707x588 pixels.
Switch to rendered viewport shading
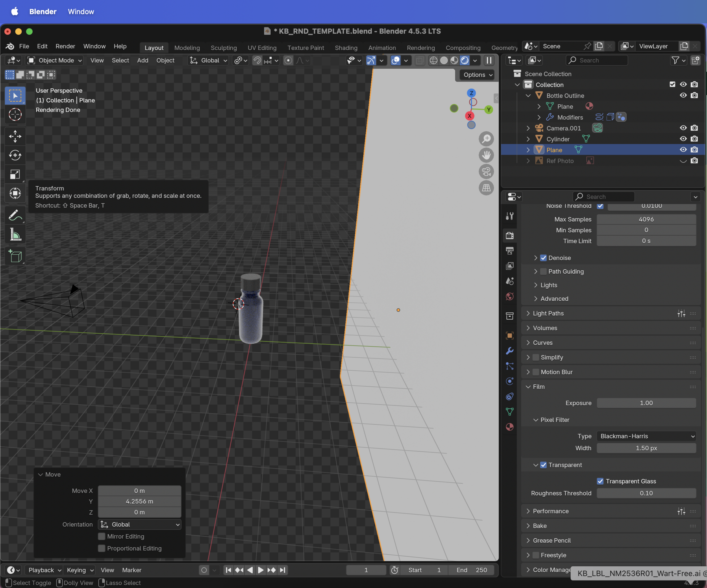465,60
